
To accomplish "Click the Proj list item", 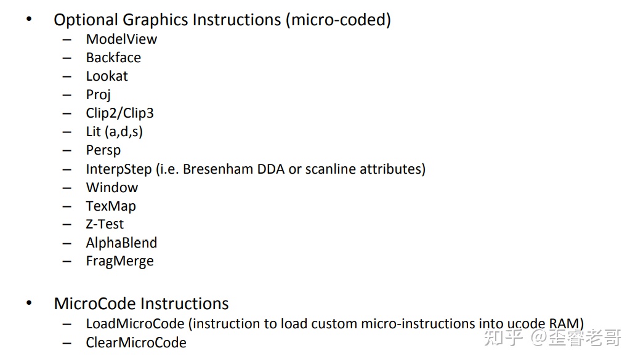I will [99, 95].
